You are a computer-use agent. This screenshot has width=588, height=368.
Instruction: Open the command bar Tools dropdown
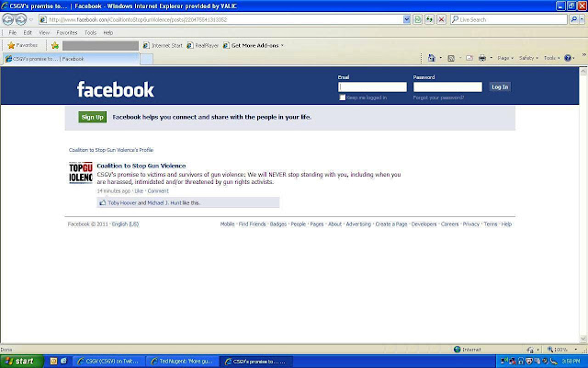[x=551, y=58]
